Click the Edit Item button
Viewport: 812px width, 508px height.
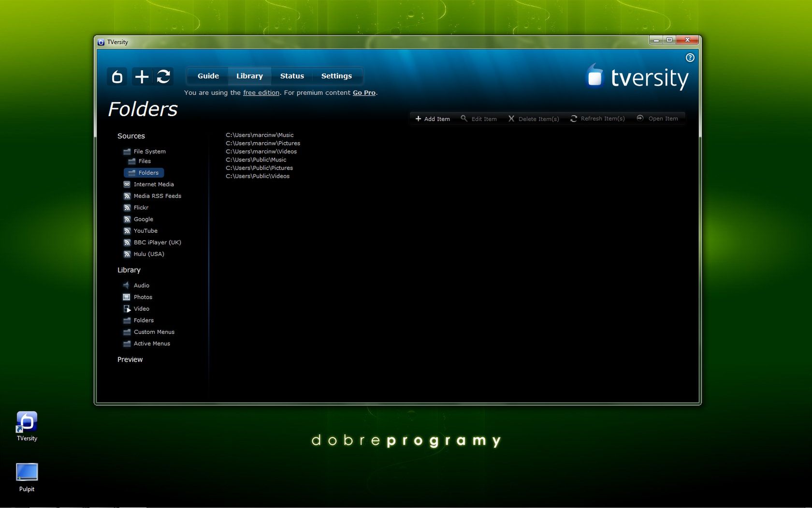(x=478, y=119)
